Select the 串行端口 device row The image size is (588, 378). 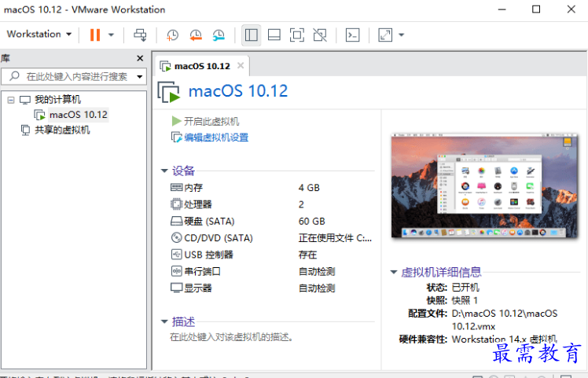pyautogui.click(x=271, y=271)
